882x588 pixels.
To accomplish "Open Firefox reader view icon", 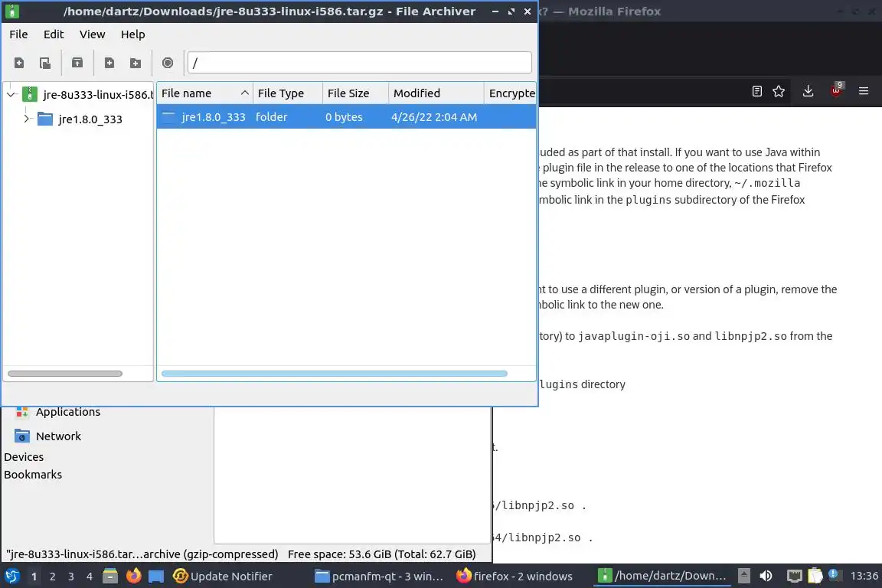I will 757,91.
